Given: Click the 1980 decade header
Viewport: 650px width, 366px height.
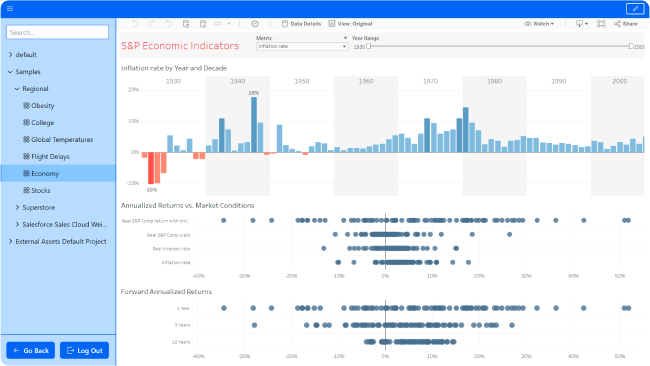Looking at the screenshot, I should pyautogui.click(x=495, y=81).
